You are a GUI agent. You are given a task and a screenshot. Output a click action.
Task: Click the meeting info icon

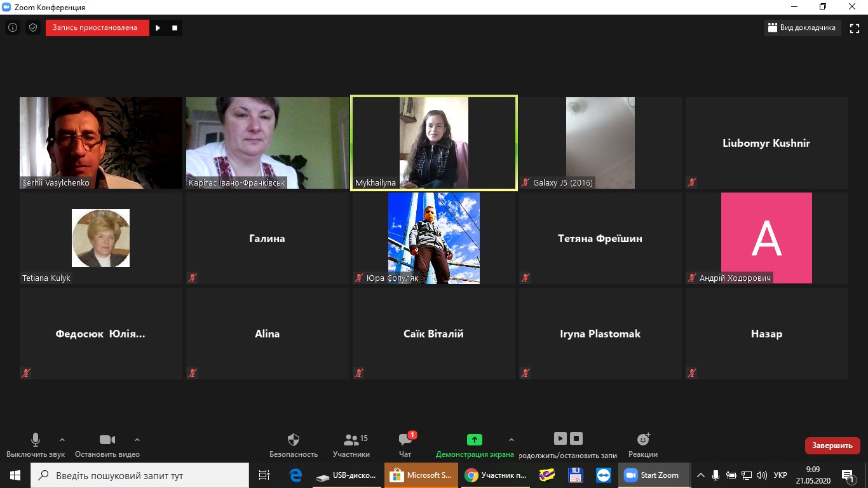click(13, 28)
